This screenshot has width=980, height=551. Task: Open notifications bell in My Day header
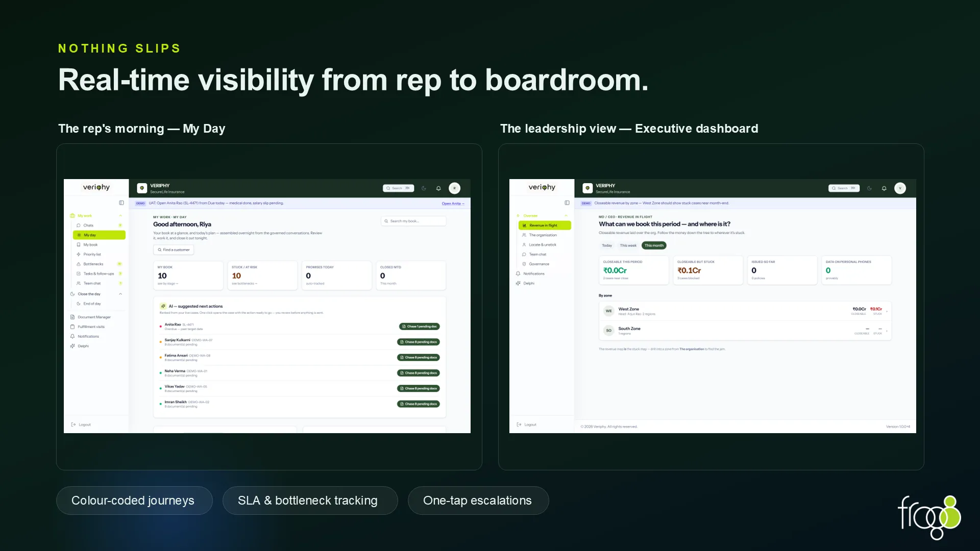(x=438, y=188)
